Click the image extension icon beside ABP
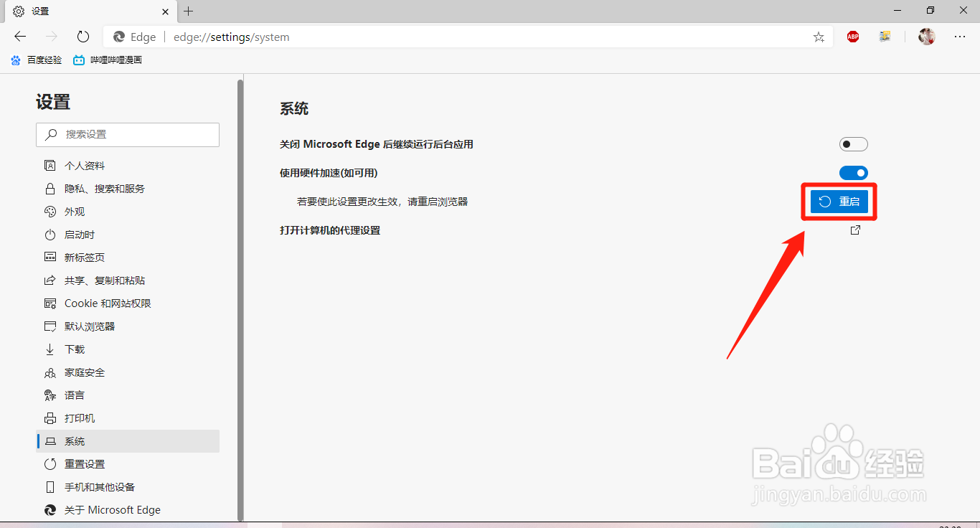Screen dimensions: 980x528 885,37
